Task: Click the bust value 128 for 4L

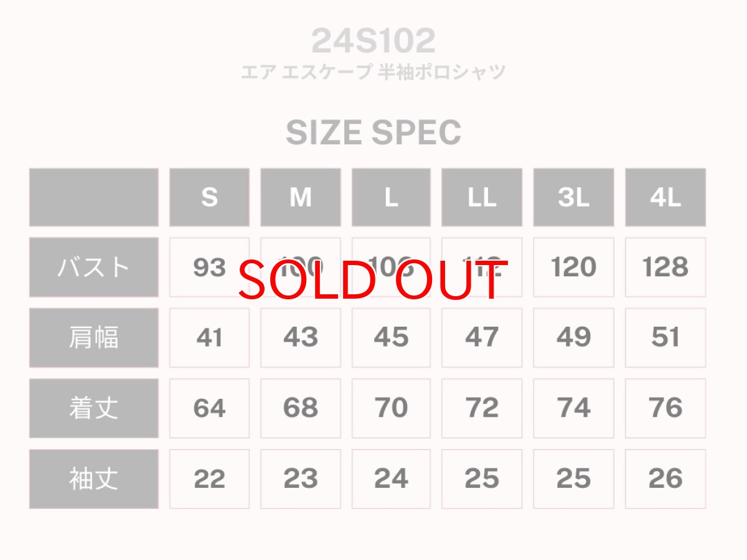Action: point(665,268)
